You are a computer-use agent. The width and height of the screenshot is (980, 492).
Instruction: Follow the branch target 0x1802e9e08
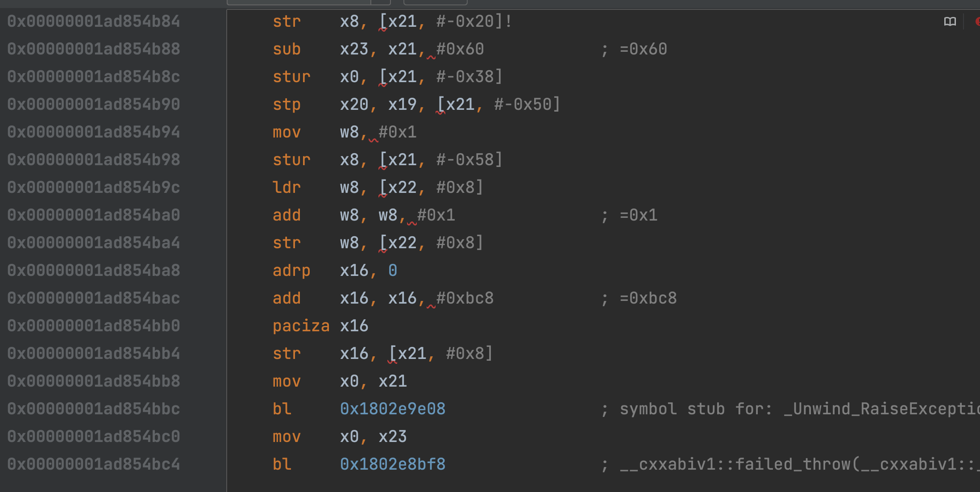click(x=393, y=409)
